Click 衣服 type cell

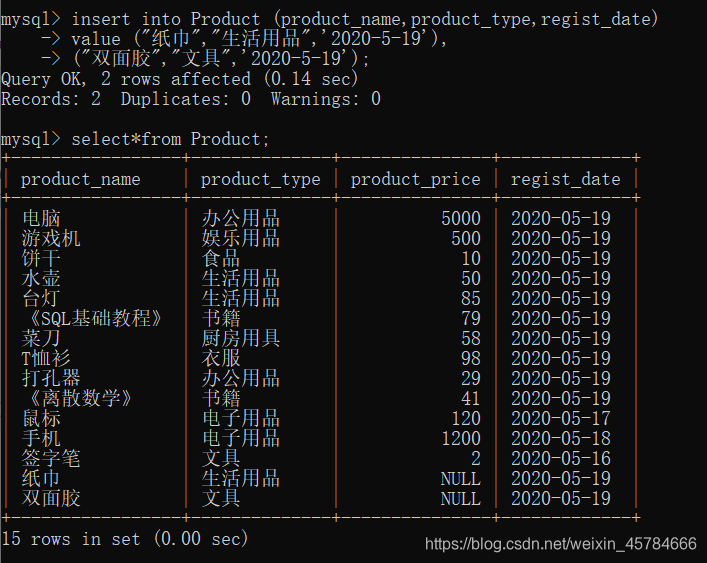click(221, 358)
